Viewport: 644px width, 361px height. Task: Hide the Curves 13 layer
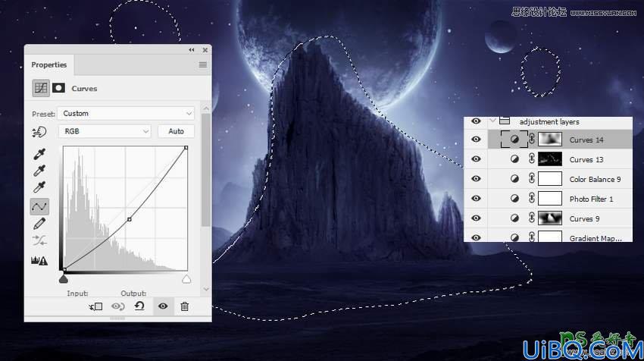tap(476, 159)
